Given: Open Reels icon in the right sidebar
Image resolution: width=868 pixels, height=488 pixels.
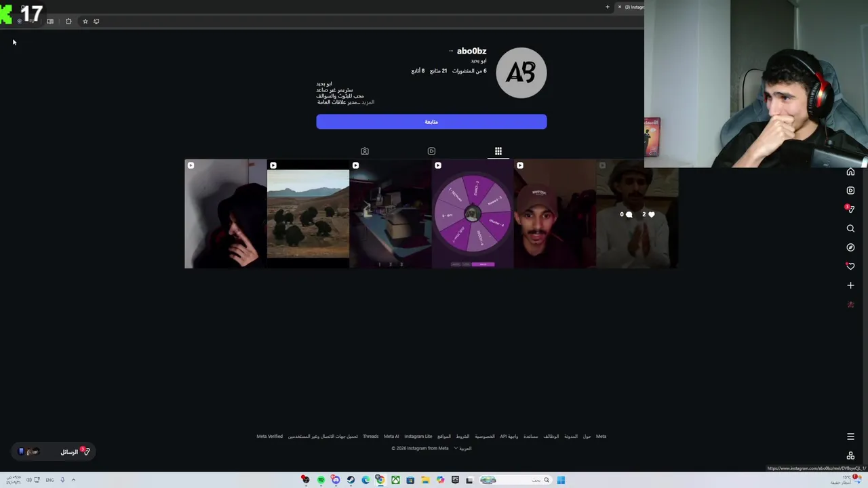Looking at the screenshot, I should pyautogui.click(x=850, y=190).
